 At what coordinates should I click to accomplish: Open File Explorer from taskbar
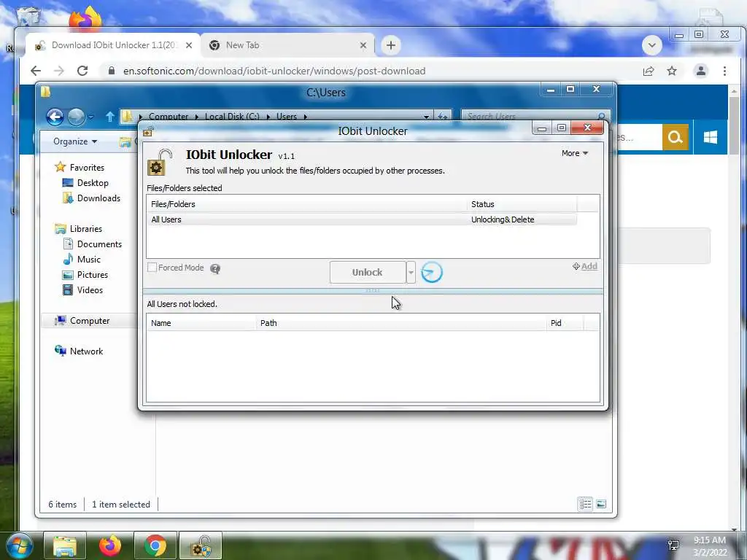[65, 545]
